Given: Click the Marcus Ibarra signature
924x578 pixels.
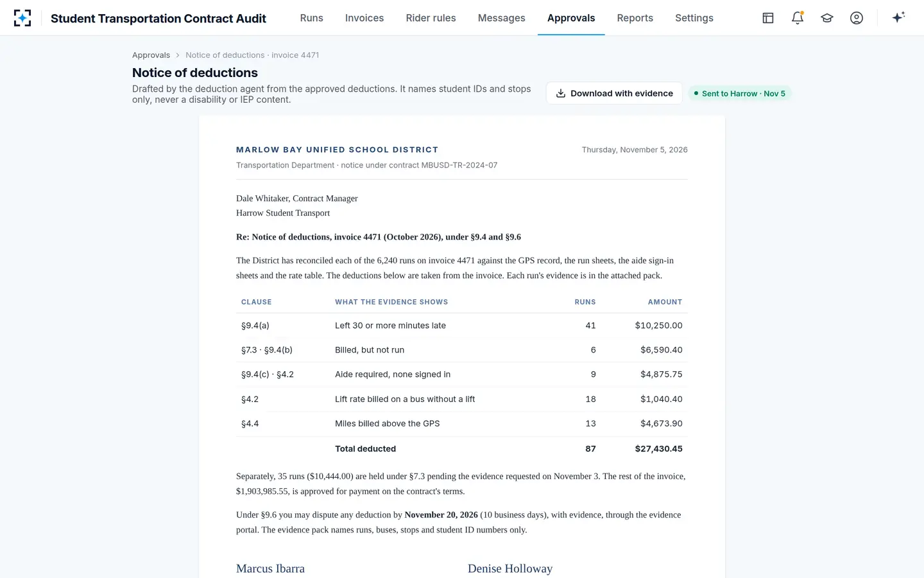Looking at the screenshot, I should [x=270, y=568].
